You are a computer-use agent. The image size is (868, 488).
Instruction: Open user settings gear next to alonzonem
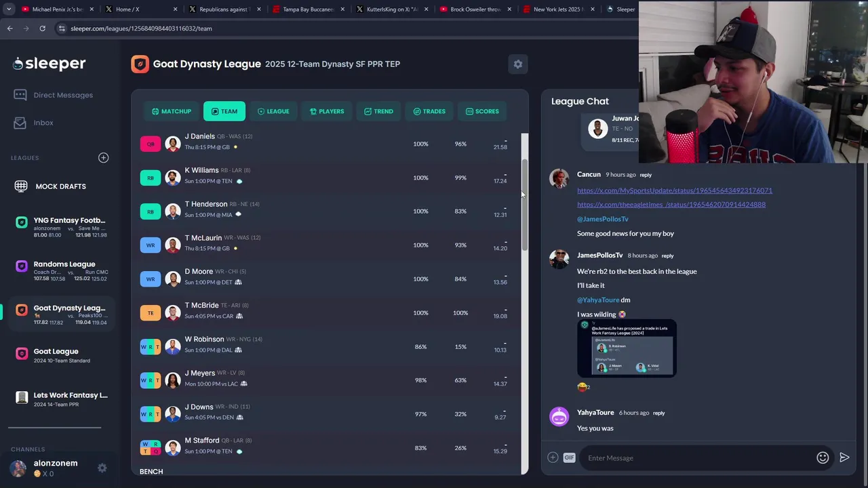102,468
